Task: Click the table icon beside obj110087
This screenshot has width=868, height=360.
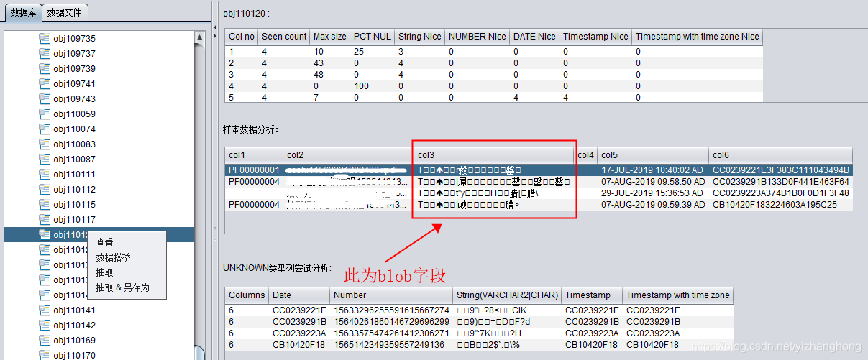Action: pyautogui.click(x=44, y=160)
